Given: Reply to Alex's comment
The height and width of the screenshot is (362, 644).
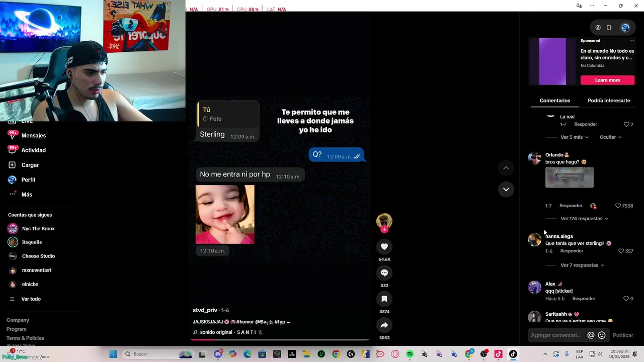Looking at the screenshot, I should click(584, 299).
